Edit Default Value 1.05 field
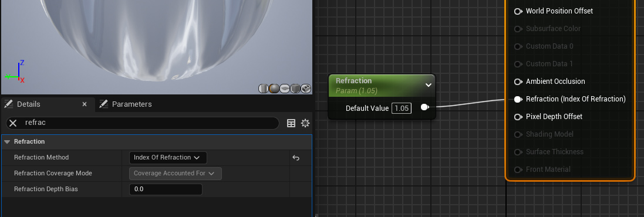644x217 pixels. coord(402,108)
